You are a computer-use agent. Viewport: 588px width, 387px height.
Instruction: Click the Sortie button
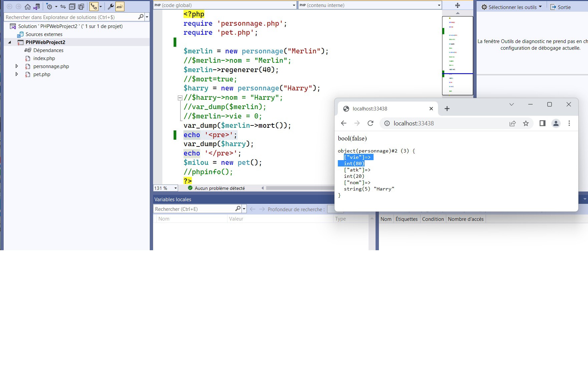(x=561, y=7)
